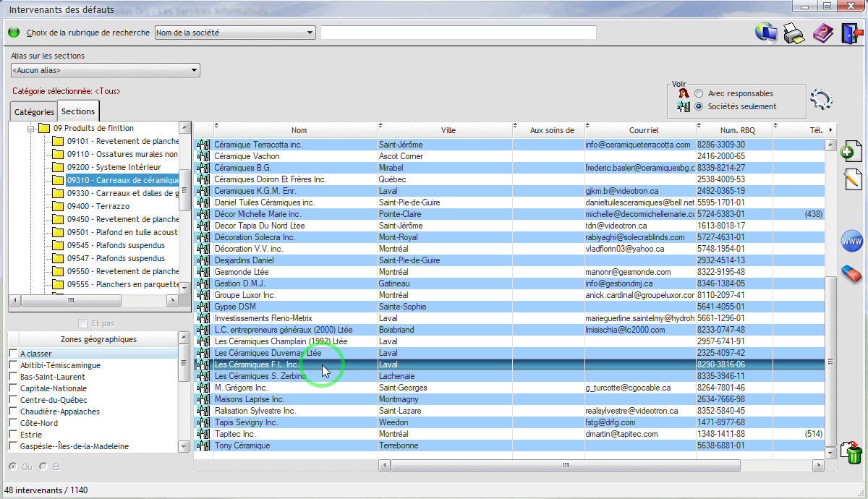Enable the Estrie zone checkbox
The width and height of the screenshot is (868, 499).
click(x=13, y=435)
